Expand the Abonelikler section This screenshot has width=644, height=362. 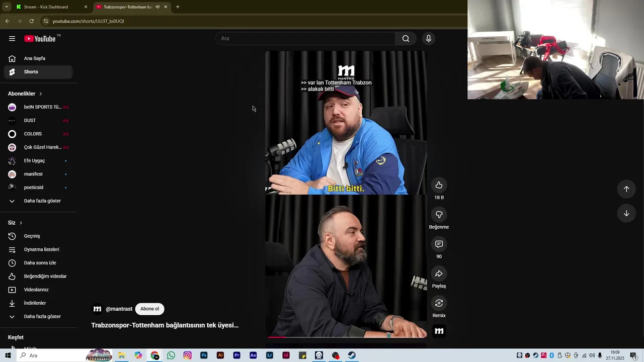point(25,94)
